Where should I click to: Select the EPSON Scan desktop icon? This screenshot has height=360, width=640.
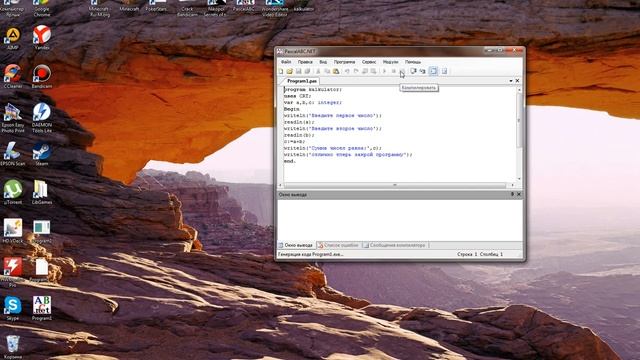click(13, 153)
